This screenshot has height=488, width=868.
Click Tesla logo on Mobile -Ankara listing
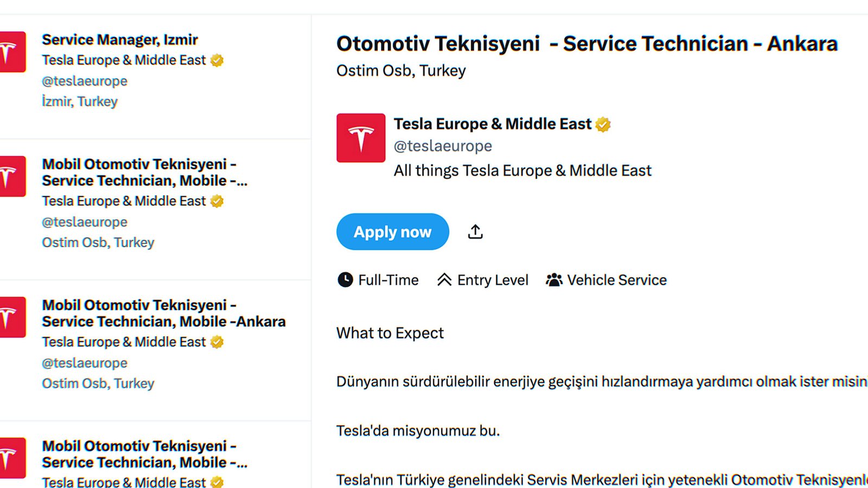[x=12, y=317]
